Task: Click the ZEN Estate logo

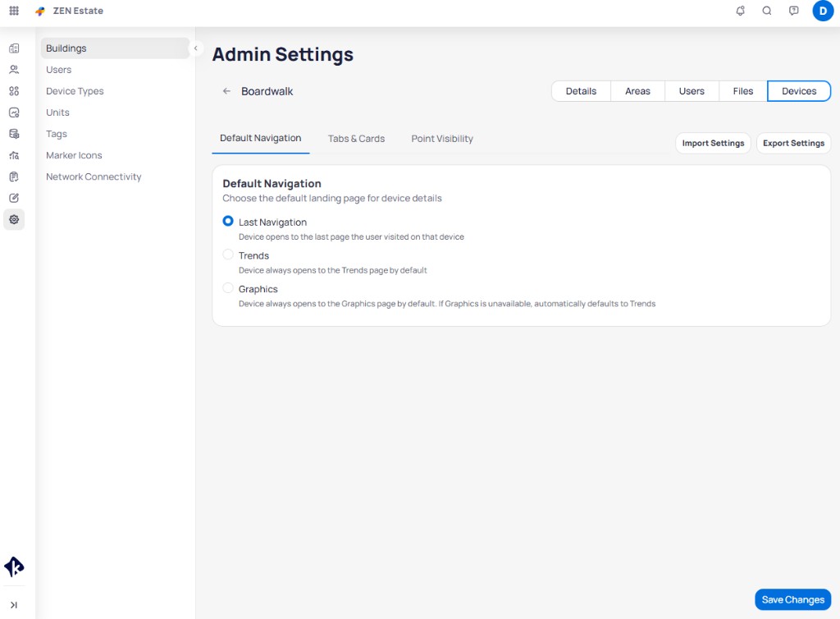Action: (x=40, y=11)
